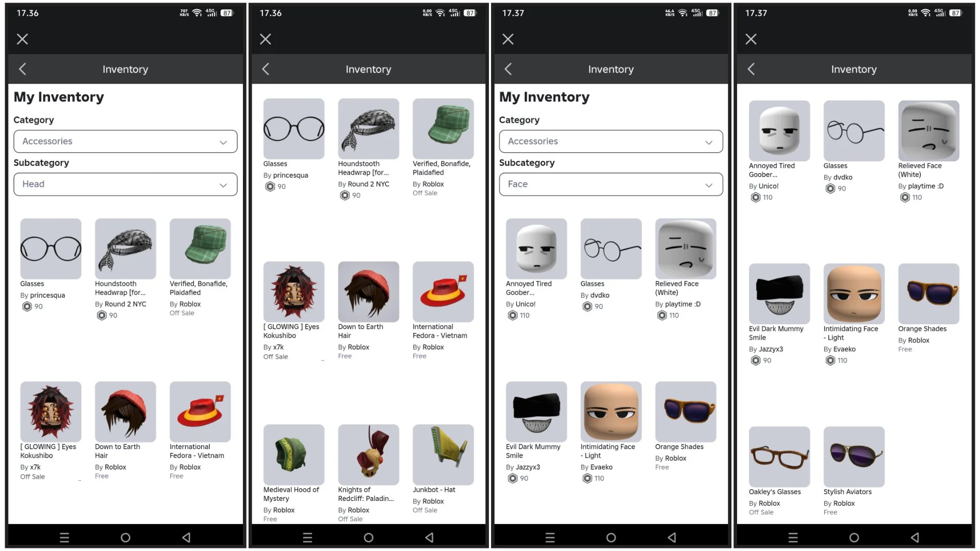Open Houndstooth Headwrap item under Head subcategory
Screen dimensions: 980x551
click(125, 249)
